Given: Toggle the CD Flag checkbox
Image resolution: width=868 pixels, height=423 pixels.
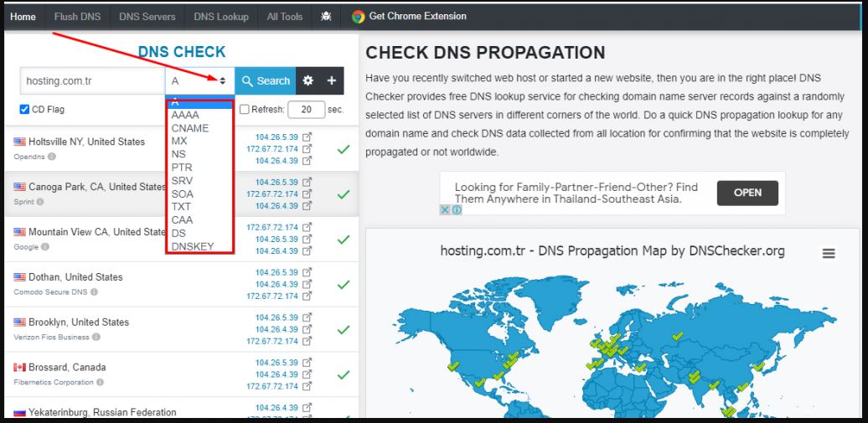Looking at the screenshot, I should coord(25,110).
